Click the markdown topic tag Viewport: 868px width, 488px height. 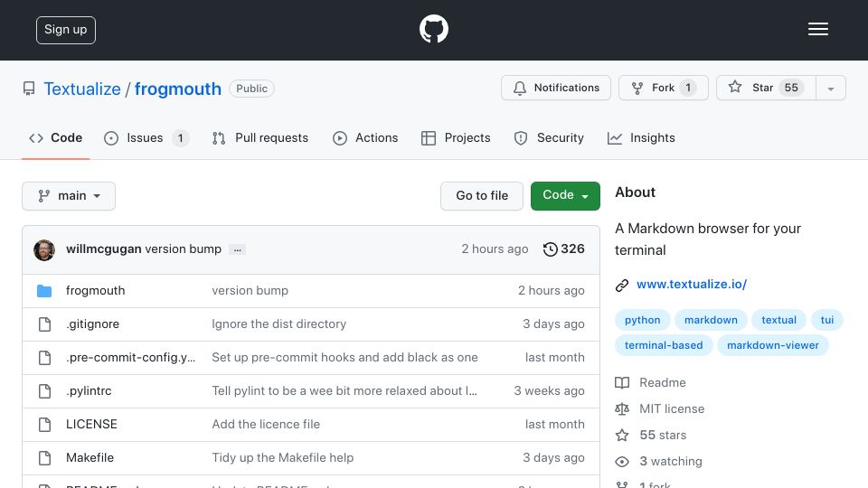[711, 320]
